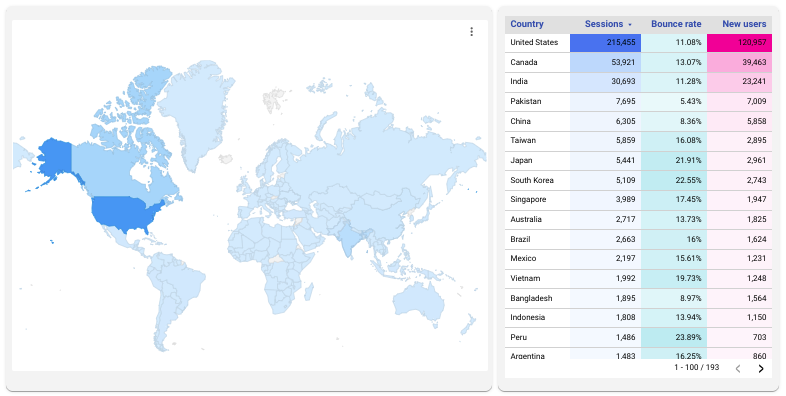Click the 30,693 sessions cell
This screenshot has height=396, width=786.
coord(606,82)
